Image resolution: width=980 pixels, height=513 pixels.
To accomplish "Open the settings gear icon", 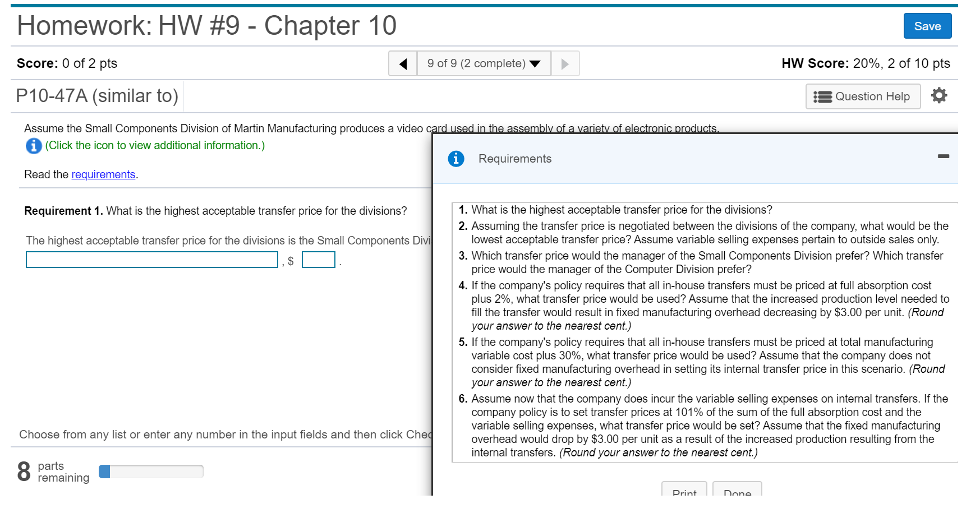I will pyautogui.click(x=939, y=96).
